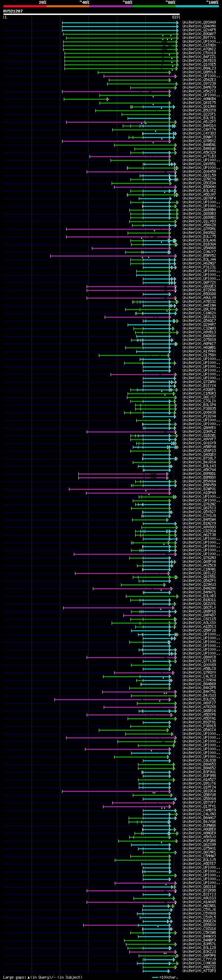Click hit name UniRef100_B1N2Y9
Screen dimensions: 222x980
click(199, 524)
